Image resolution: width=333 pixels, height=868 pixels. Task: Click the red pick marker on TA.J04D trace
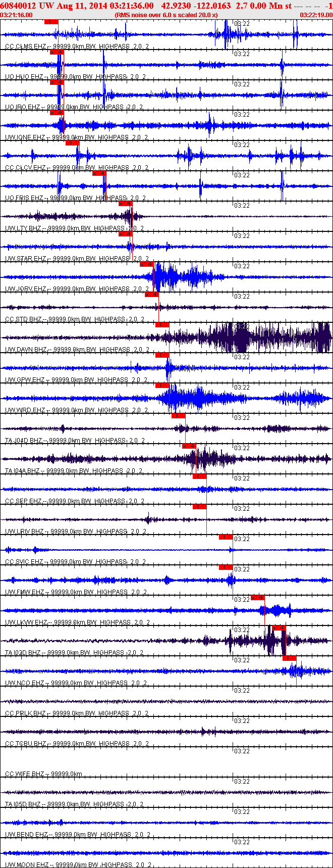pyautogui.click(x=178, y=416)
